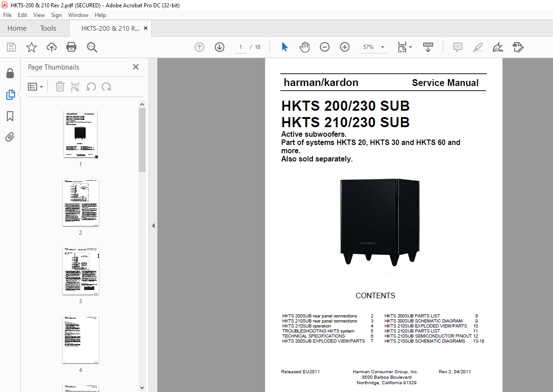
Task: Click 'HKTS 200SUB SCHEMATIC DIAGRAM' entry
Action: [423, 321]
